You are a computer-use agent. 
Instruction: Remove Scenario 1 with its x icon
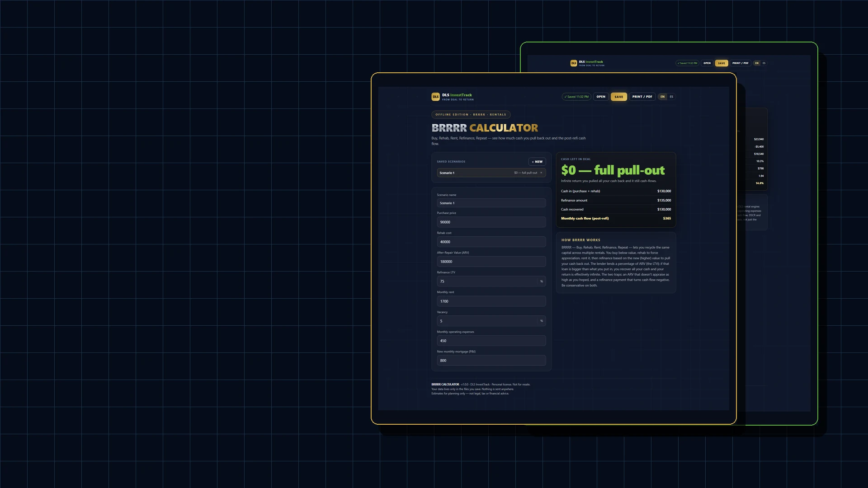[541, 173]
